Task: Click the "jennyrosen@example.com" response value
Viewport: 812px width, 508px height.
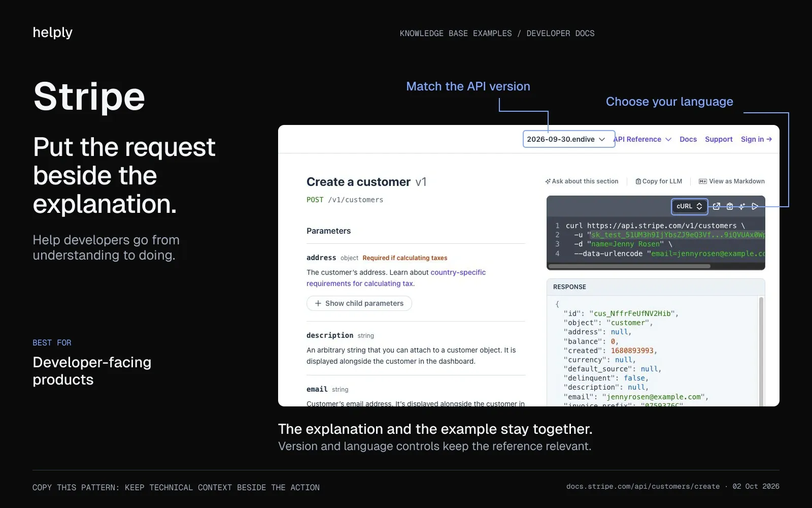Action: tap(654, 397)
